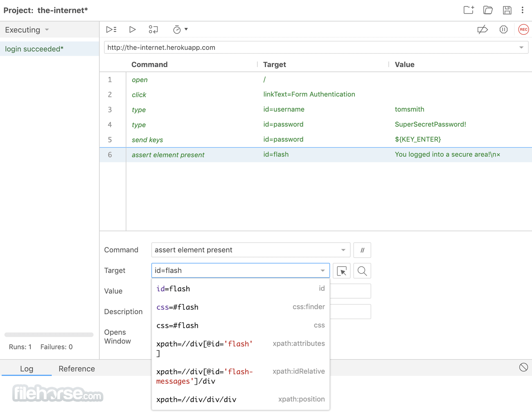Viewport: 532px width, 414px height.
Task: Switch to the Log tab
Action: tap(27, 369)
